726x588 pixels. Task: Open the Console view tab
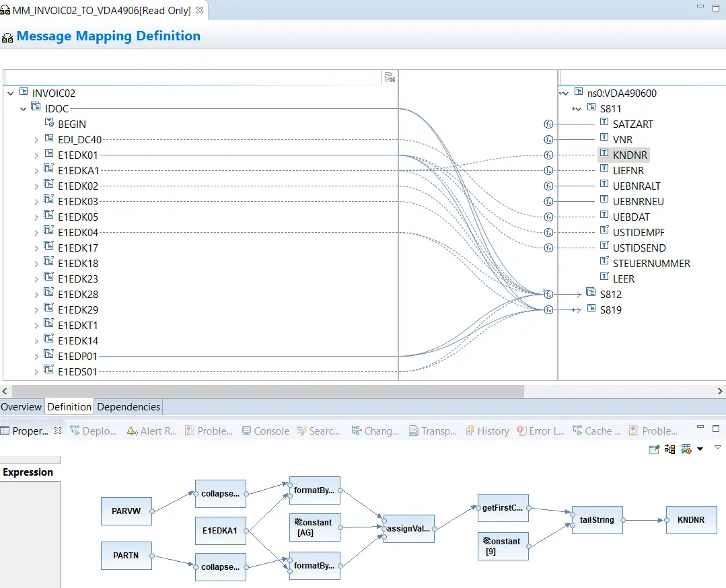pos(266,431)
